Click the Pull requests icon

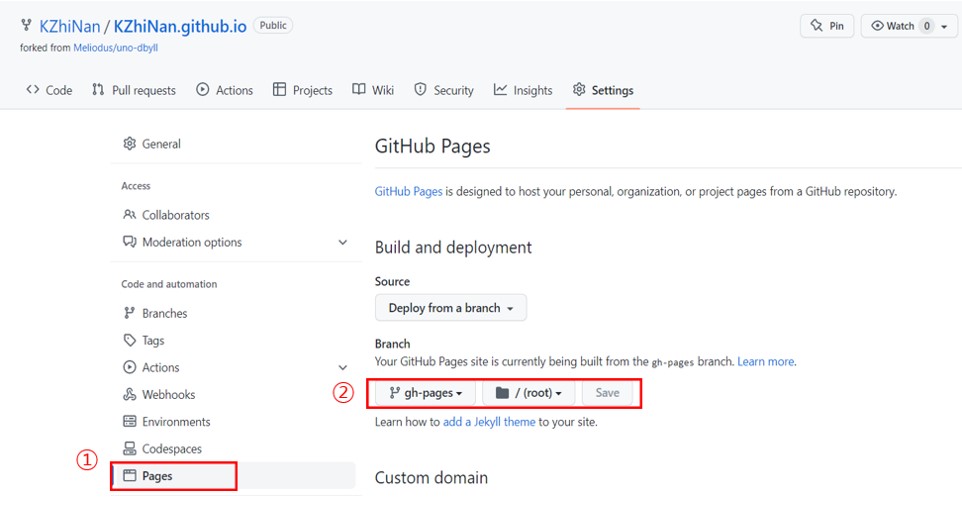98,90
